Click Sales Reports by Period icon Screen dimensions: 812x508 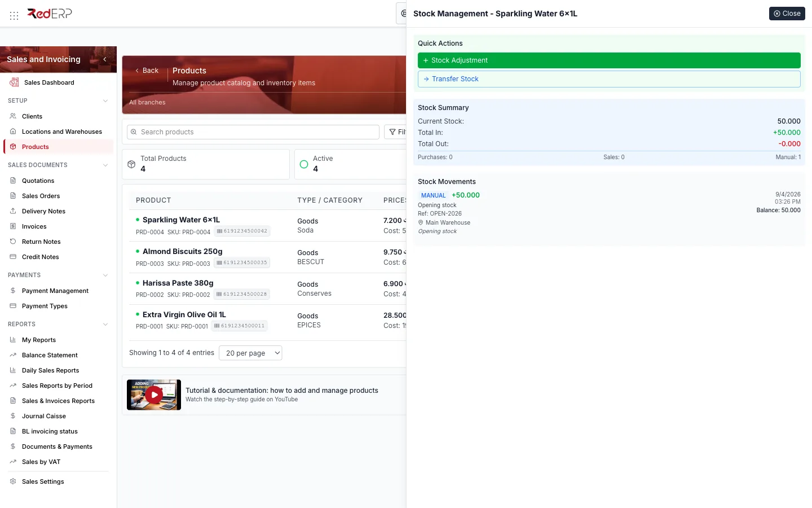[13, 386]
